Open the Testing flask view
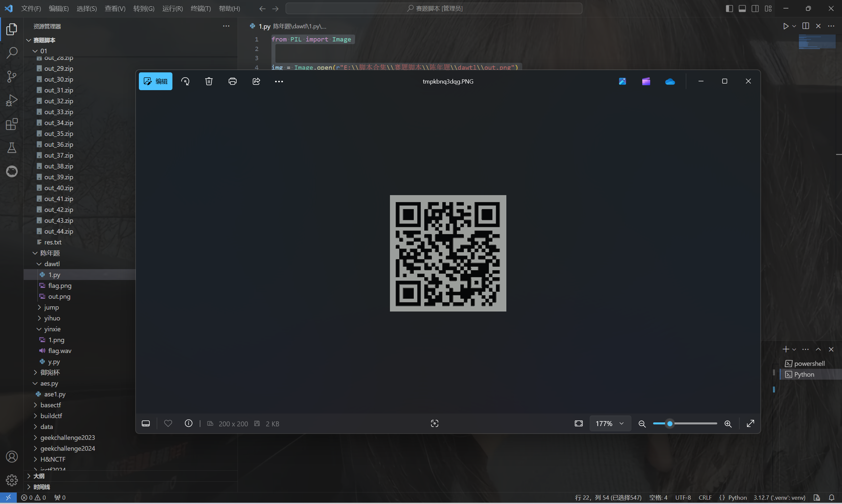 [12, 148]
